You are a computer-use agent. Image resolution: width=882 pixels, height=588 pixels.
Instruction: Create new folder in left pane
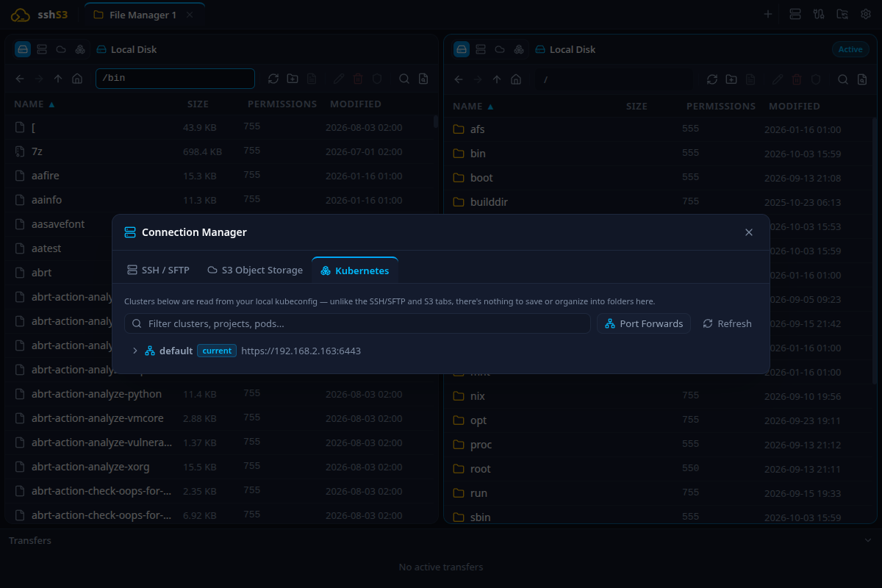(x=293, y=79)
